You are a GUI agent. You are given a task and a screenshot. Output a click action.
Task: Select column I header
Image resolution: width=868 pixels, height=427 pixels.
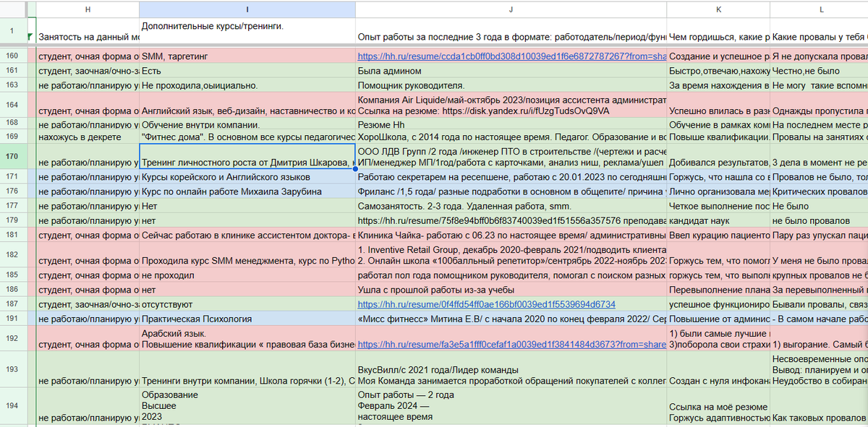247,9
